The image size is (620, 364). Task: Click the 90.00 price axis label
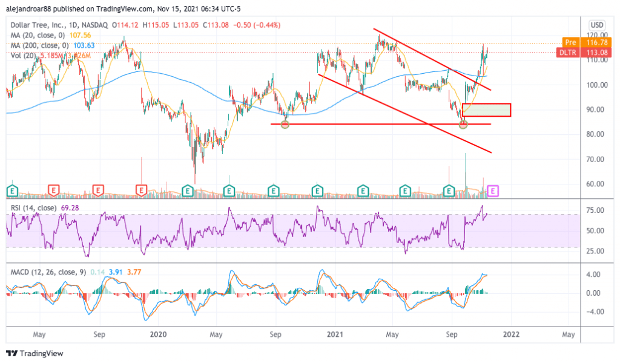pyautogui.click(x=595, y=109)
